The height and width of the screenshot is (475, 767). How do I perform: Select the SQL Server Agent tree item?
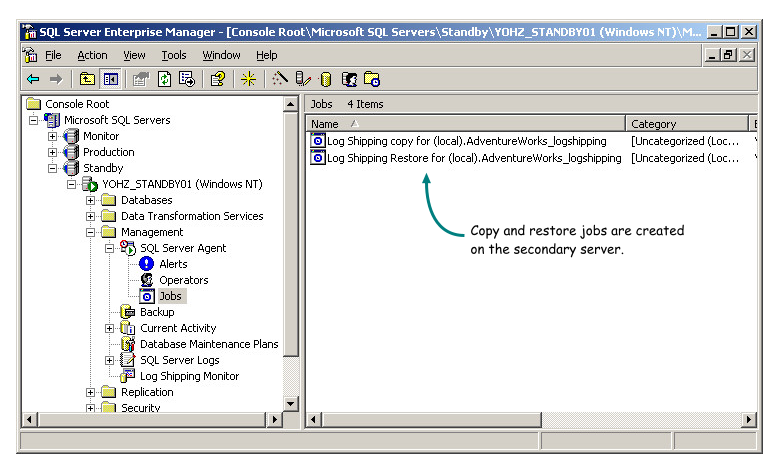coord(183,249)
